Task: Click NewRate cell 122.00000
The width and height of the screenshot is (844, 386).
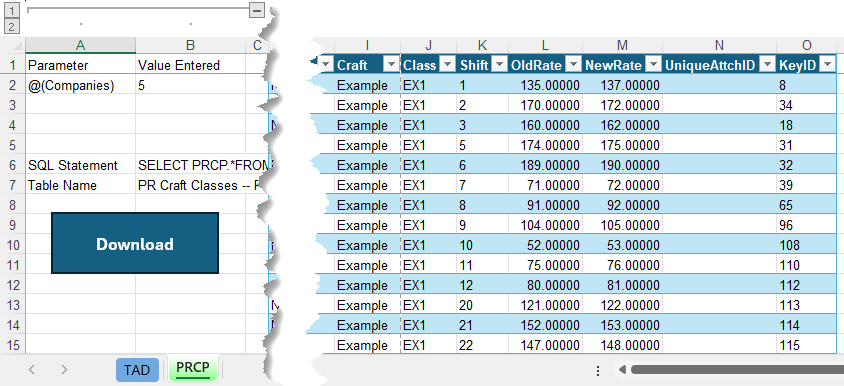Action: [622, 305]
